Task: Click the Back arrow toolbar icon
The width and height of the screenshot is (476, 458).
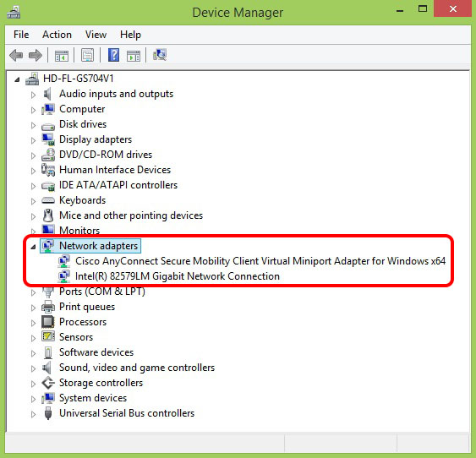Action: tap(16, 56)
